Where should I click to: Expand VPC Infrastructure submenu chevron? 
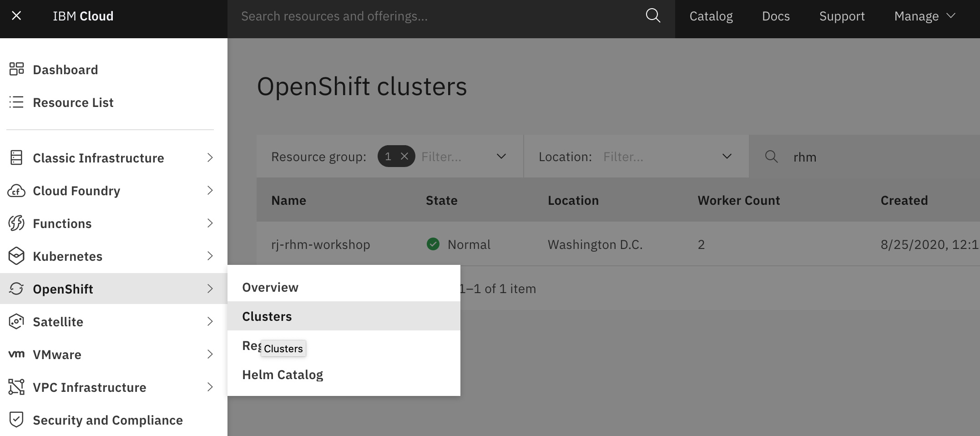click(210, 387)
